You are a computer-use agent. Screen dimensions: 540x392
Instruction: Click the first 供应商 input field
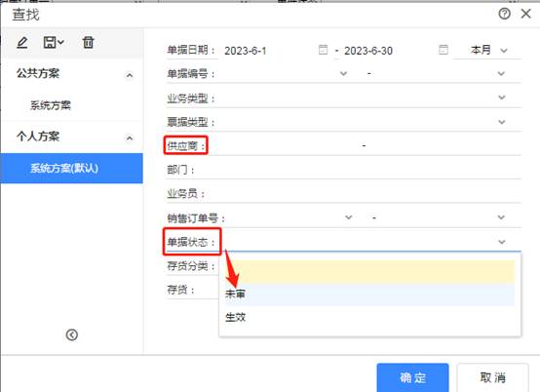point(284,145)
